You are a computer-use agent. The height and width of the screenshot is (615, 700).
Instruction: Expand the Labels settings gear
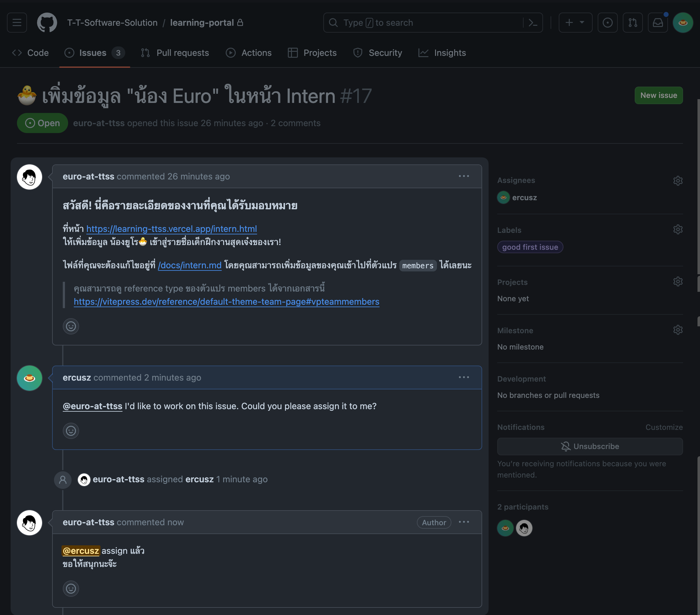[678, 230]
